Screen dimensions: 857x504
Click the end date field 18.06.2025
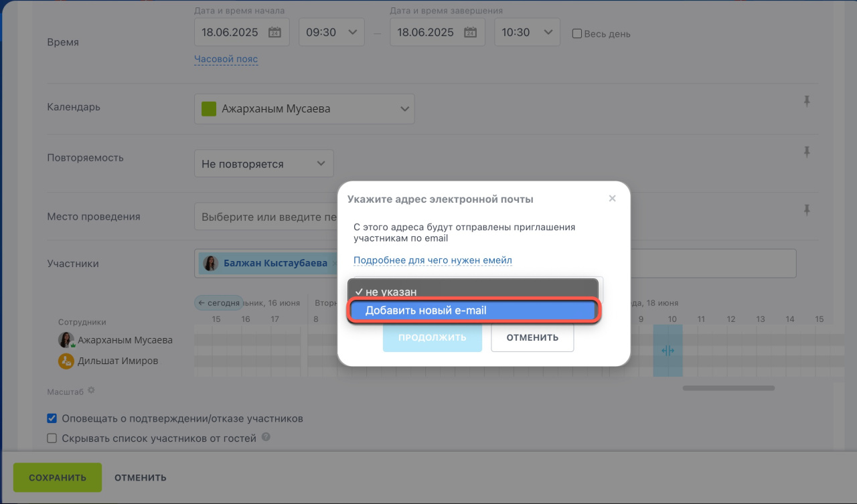coord(437,32)
